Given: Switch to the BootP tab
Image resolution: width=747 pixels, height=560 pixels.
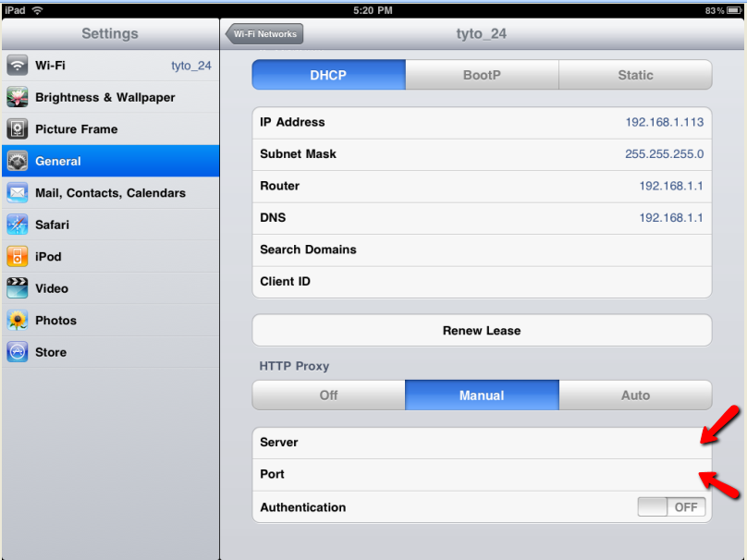Looking at the screenshot, I should point(482,75).
